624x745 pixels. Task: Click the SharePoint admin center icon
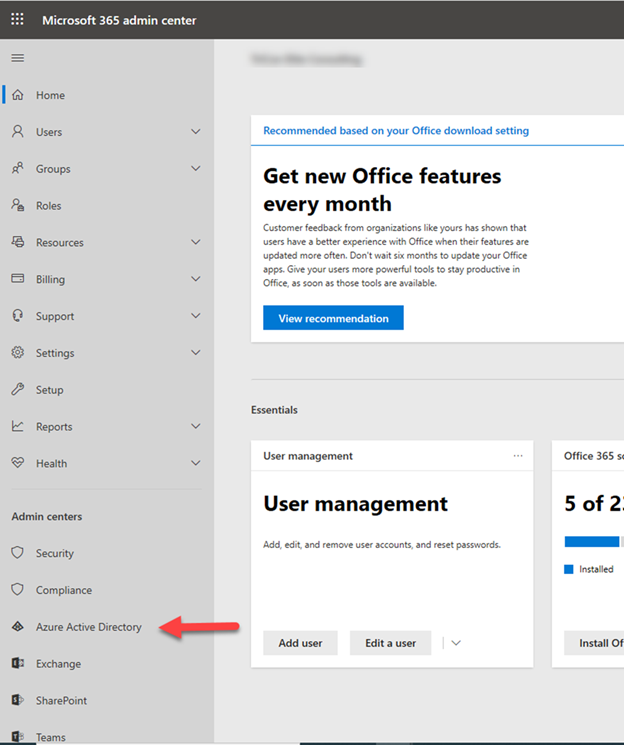(x=18, y=700)
